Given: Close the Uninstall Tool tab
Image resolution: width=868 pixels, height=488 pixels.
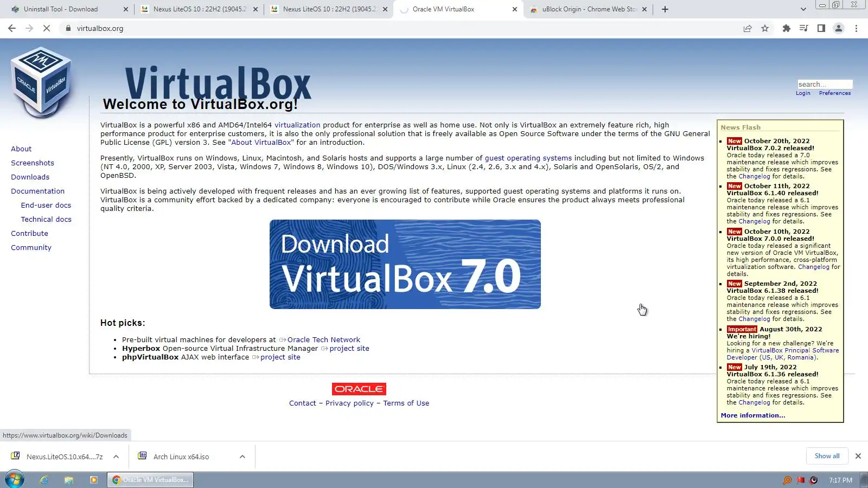Looking at the screenshot, I should click(x=125, y=9).
